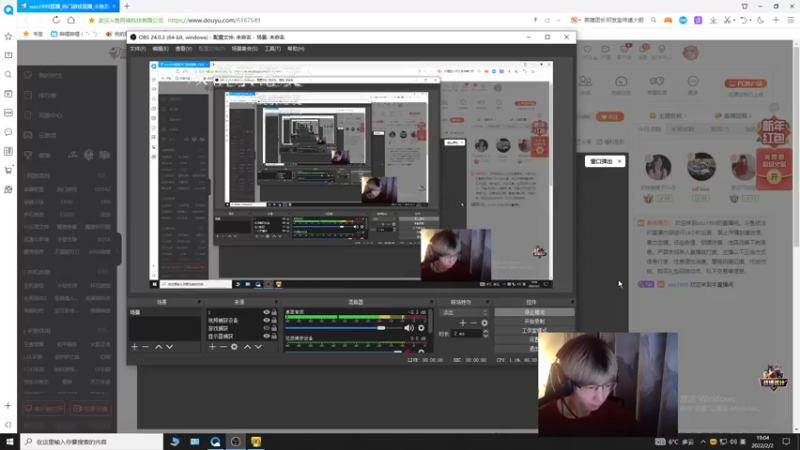Image resolution: width=800 pixels, height=450 pixels.
Task: Open OBS 查看(V) menu
Action: (x=184, y=49)
